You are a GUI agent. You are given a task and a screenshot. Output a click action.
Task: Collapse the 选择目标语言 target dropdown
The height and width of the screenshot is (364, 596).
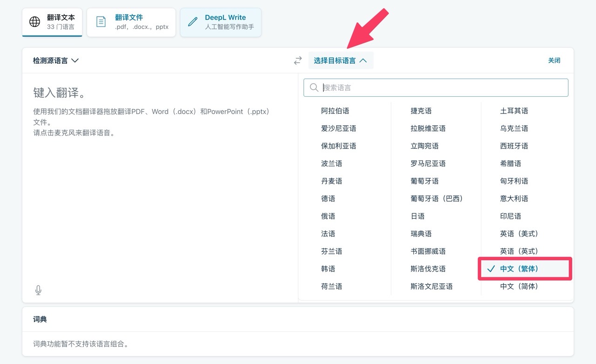coord(341,61)
